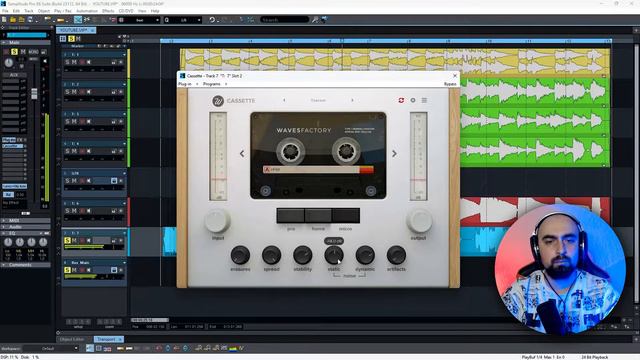Click the large output knob on Cassette
This screenshot has width=640, height=360.
[419, 221]
